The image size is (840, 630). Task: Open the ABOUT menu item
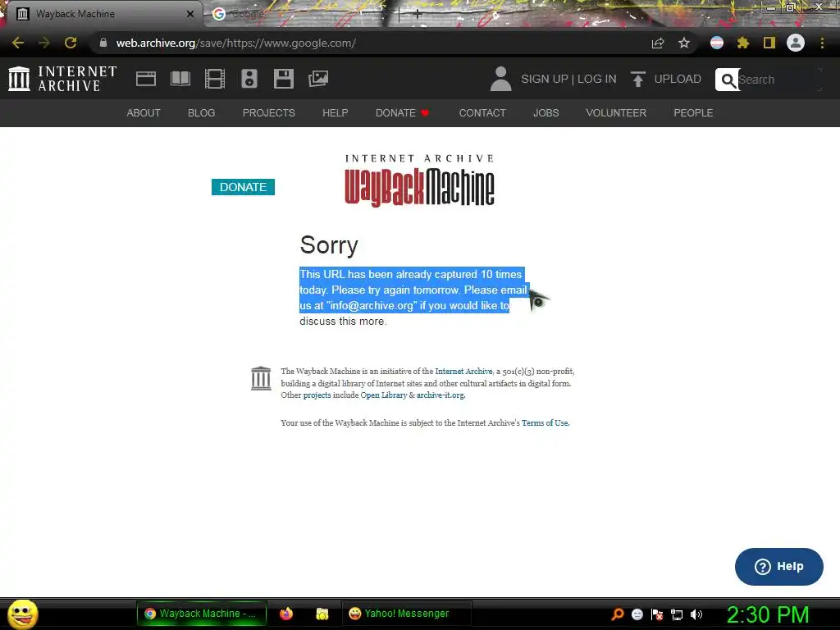coord(144,113)
